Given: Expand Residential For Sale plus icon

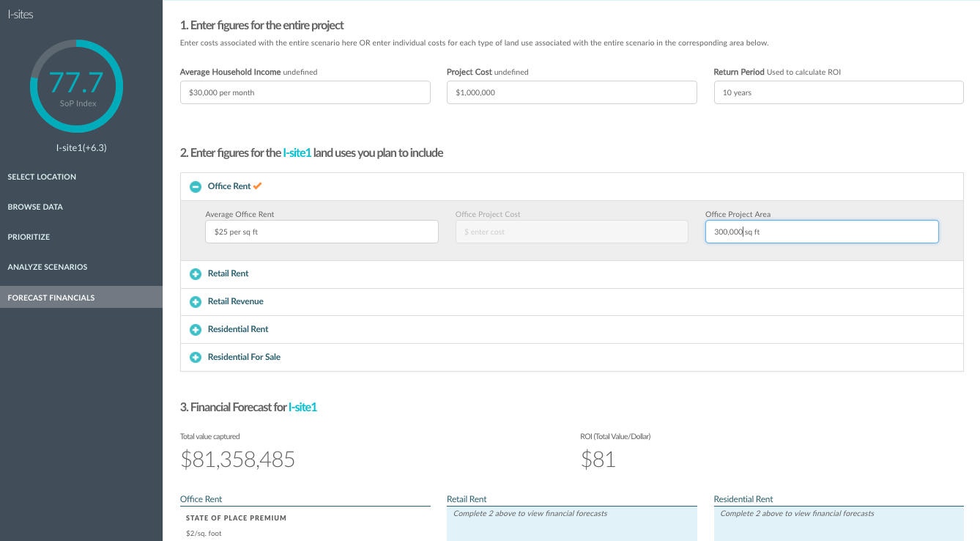Looking at the screenshot, I should pyautogui.click(x=196, y=358).
